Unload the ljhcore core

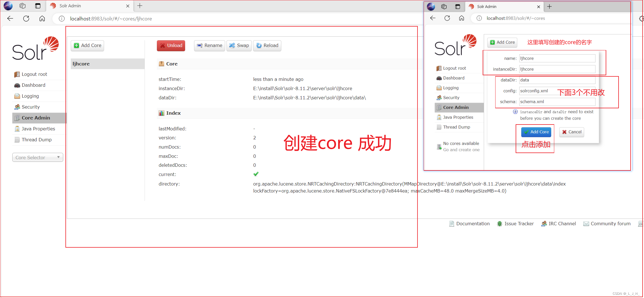click(171, 46)
